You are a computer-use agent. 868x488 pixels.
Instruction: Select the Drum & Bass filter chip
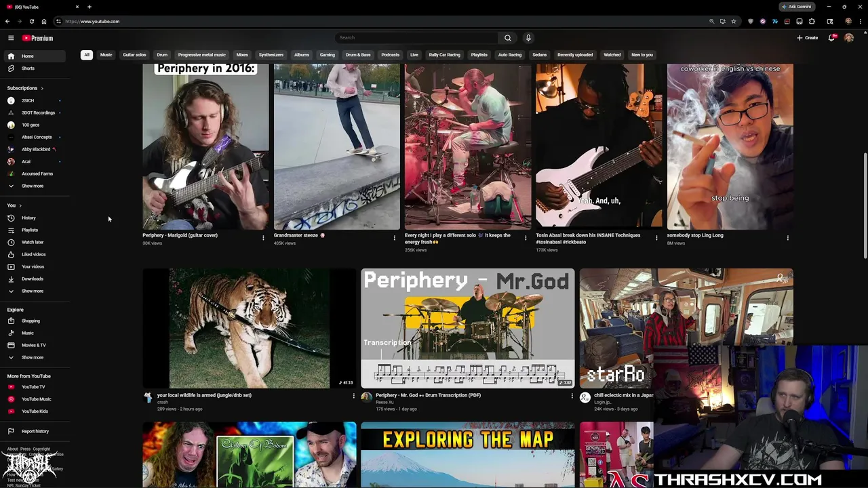point(358,55)
